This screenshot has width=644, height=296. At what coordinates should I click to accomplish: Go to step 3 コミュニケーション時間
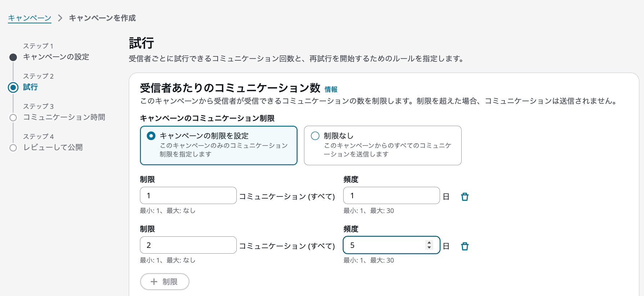(64, 117)
